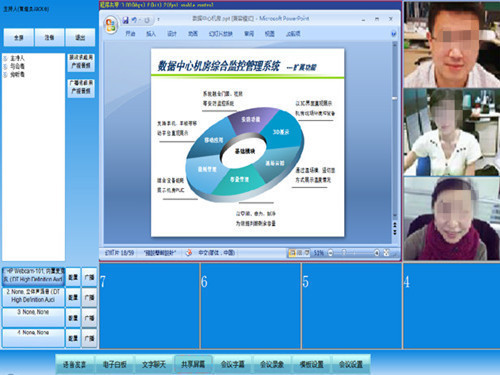
Task: Click the 51% zoom level indicator
Action: (x=318, y=253)
